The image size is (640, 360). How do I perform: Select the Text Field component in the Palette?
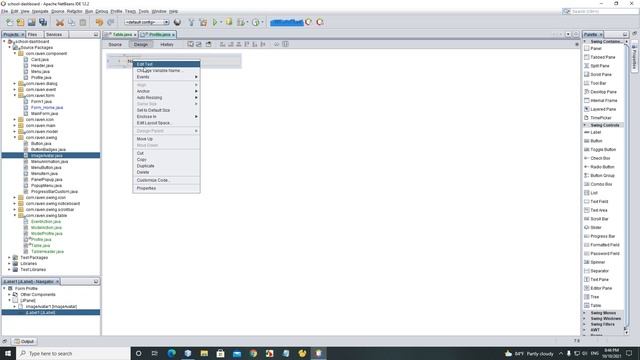[x=599, y=202]
